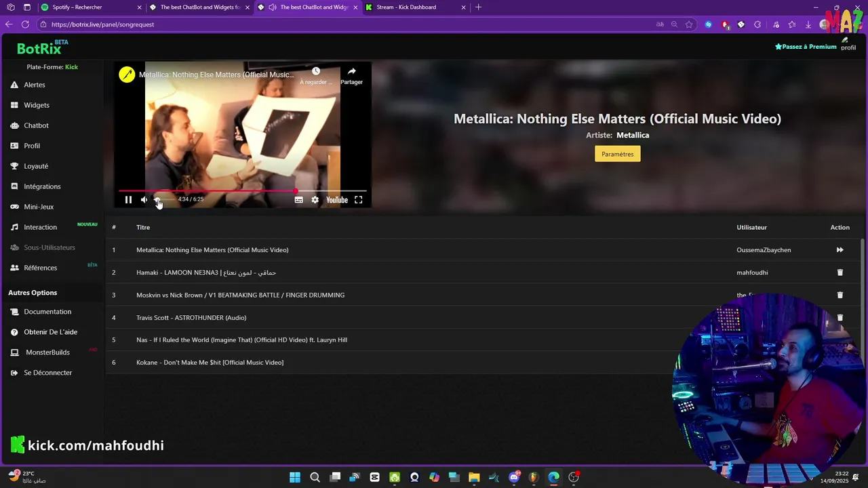The image size is (868, 488).
Task: Click the Utilisateur column header
Action: click(x=752, y=228)
